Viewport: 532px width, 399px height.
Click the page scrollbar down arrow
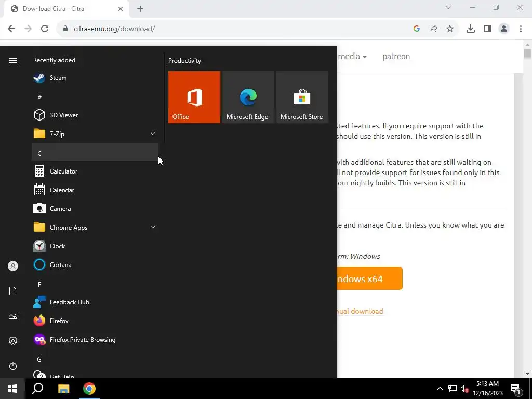coord(527,374)
